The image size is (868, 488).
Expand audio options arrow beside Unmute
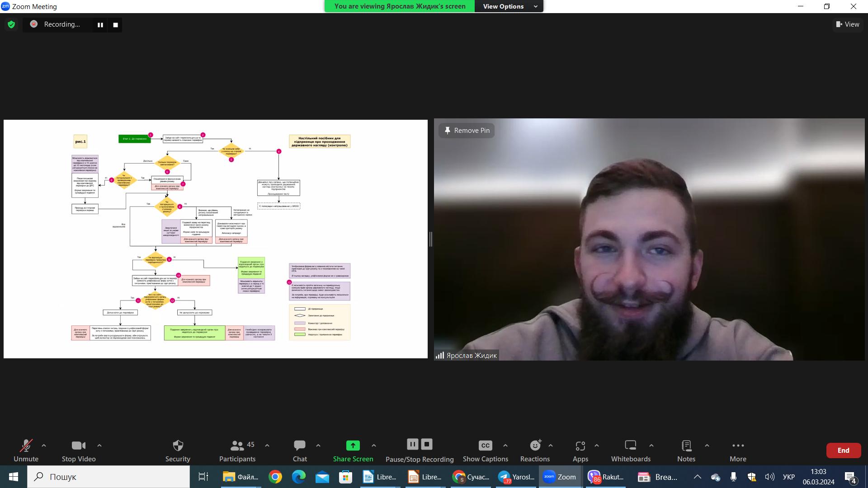coord(44,446)
